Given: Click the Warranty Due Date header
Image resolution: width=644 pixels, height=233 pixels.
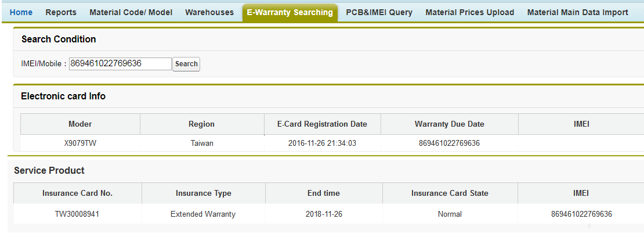Looking at the screenshot, I should [x=449, y=124].
